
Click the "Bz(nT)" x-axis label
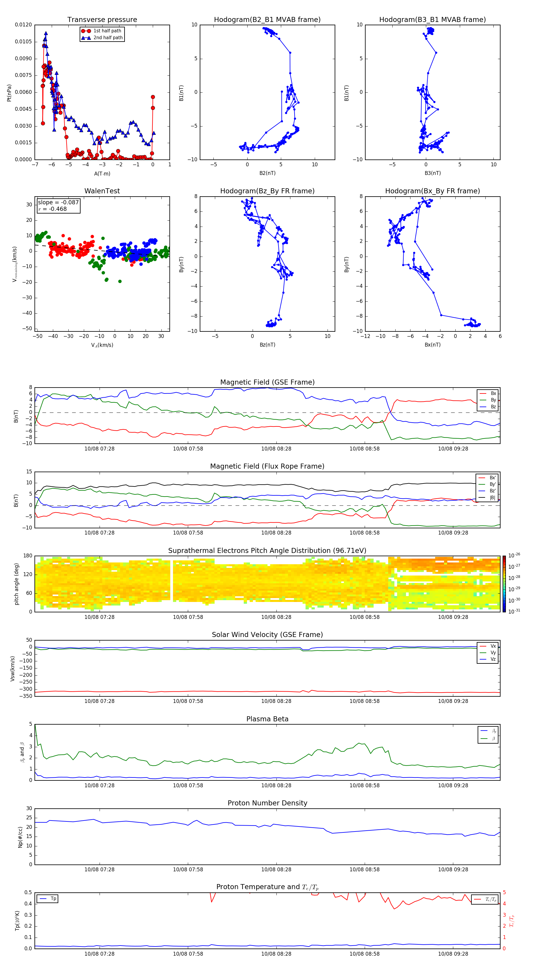(267, 345)
